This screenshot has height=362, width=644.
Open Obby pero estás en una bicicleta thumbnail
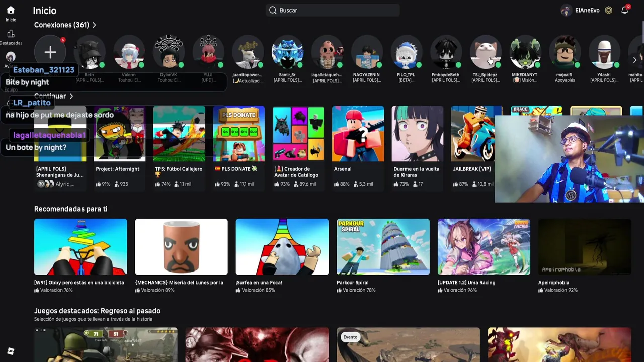[x=80, y=247]
